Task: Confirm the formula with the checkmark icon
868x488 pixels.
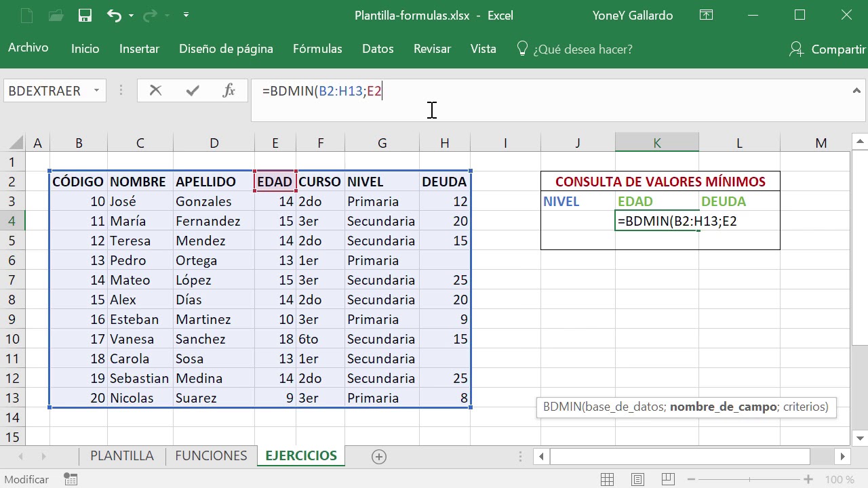Action: [x=193, y=91]
